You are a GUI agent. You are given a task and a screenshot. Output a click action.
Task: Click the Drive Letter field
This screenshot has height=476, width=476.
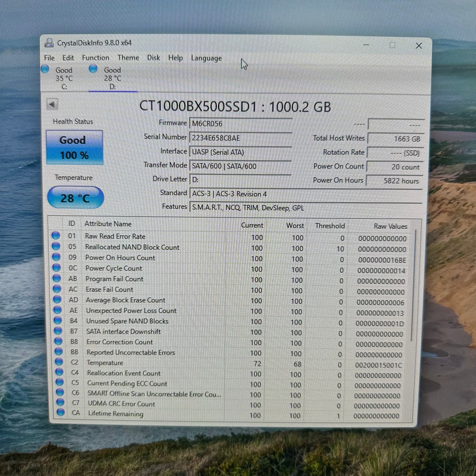coord(240,180)
